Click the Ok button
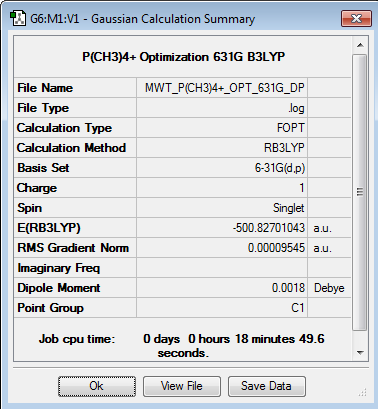Image resolution: width=378 pixels, height=409 pixels. (x=97, y=386)
